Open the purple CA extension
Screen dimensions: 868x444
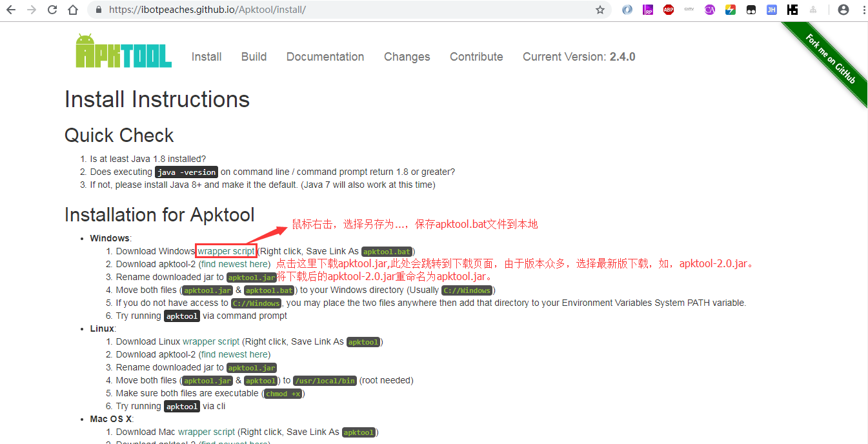click(x=710, y=10)
